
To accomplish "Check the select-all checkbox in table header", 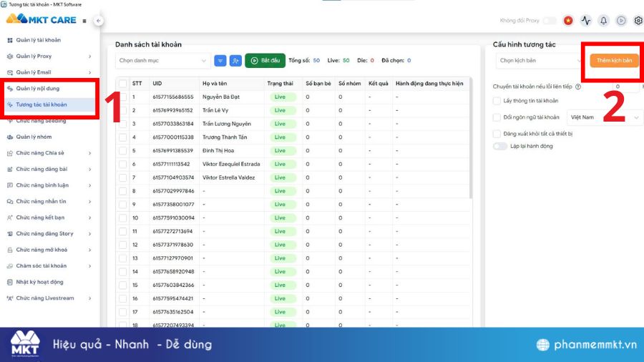I will click(x=123, y=84).
